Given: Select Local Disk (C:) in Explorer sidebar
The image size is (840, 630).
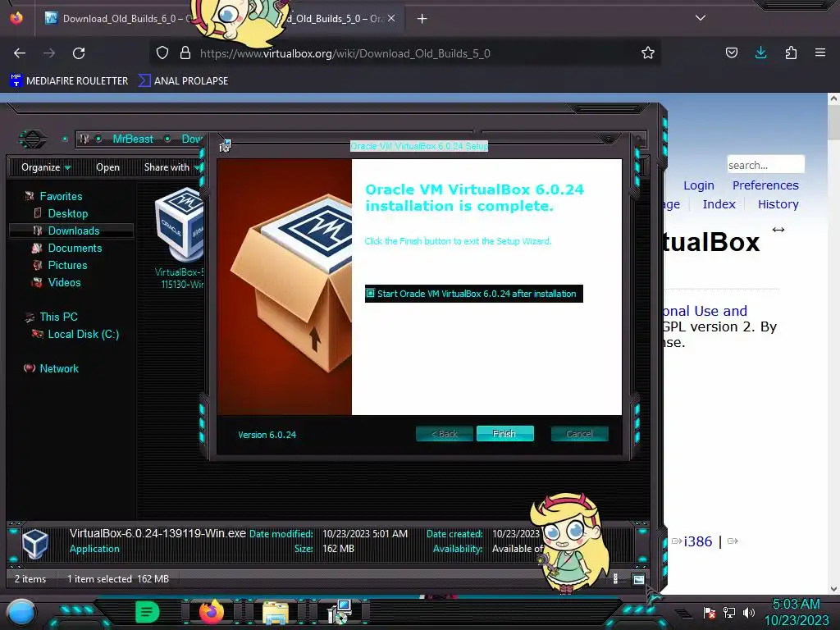Looking at the screenshot, I should (x=83, y=334).
